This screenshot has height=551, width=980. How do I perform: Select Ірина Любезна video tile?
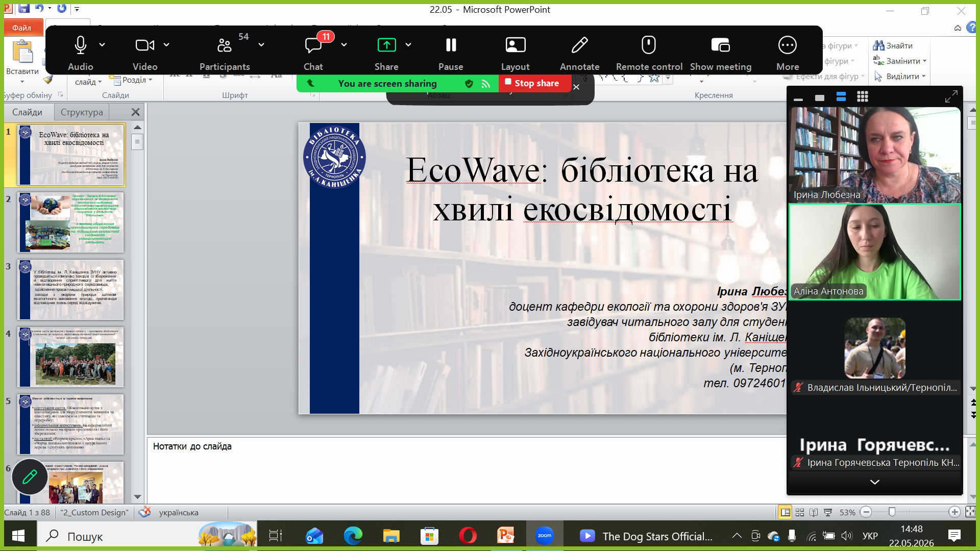[x=875, y=155]
